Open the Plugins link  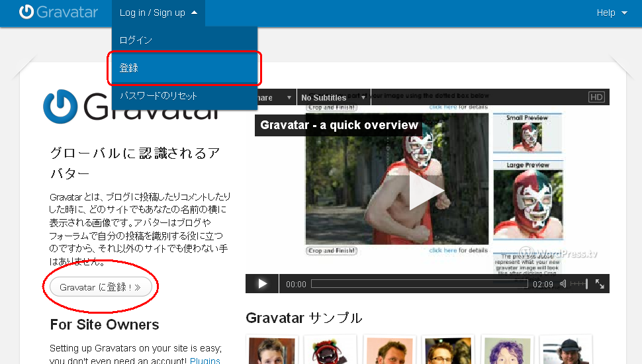[x=205, y=360]
